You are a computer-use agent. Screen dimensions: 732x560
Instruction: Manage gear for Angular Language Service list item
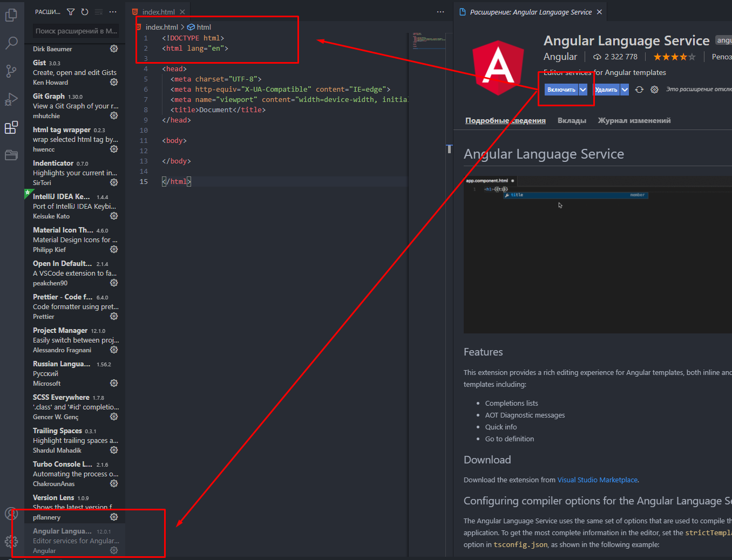coord(114,550)
